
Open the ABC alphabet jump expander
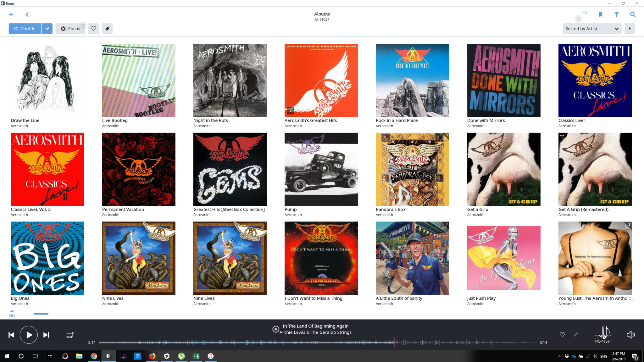pyautogui.click(x=12, y=313)
